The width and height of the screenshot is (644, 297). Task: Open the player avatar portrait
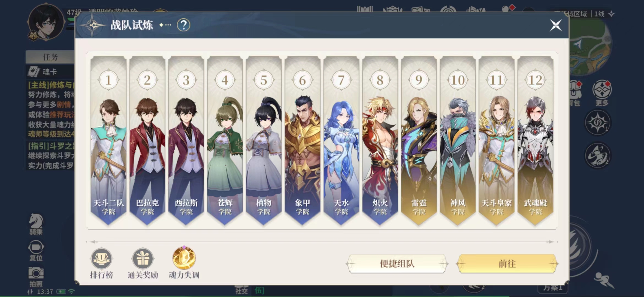coord(46,23)
